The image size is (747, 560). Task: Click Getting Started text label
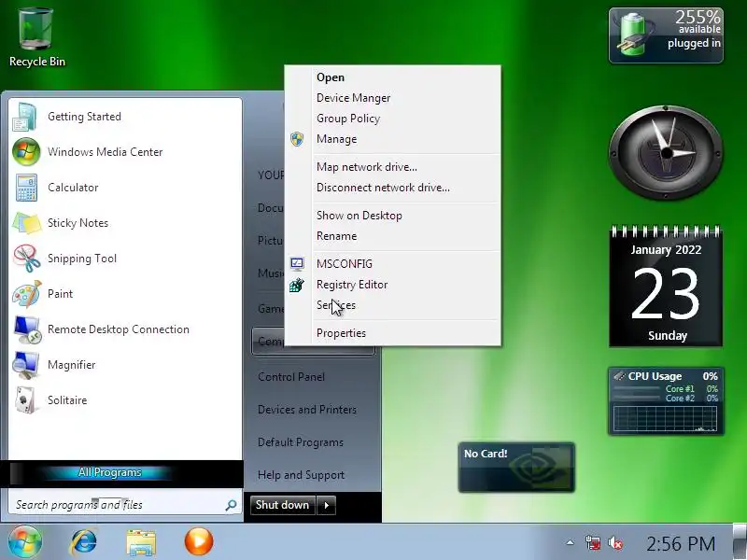coord(84,117)
